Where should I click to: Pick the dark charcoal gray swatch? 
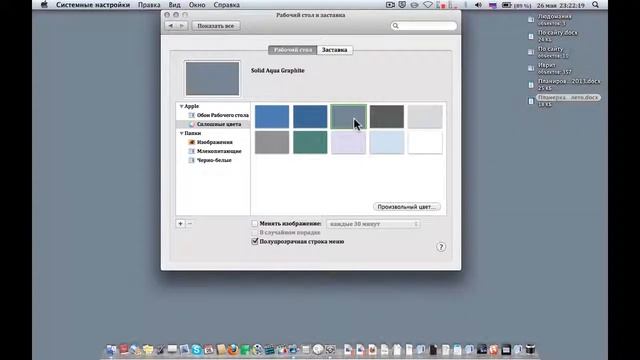(x=387, y=117)
